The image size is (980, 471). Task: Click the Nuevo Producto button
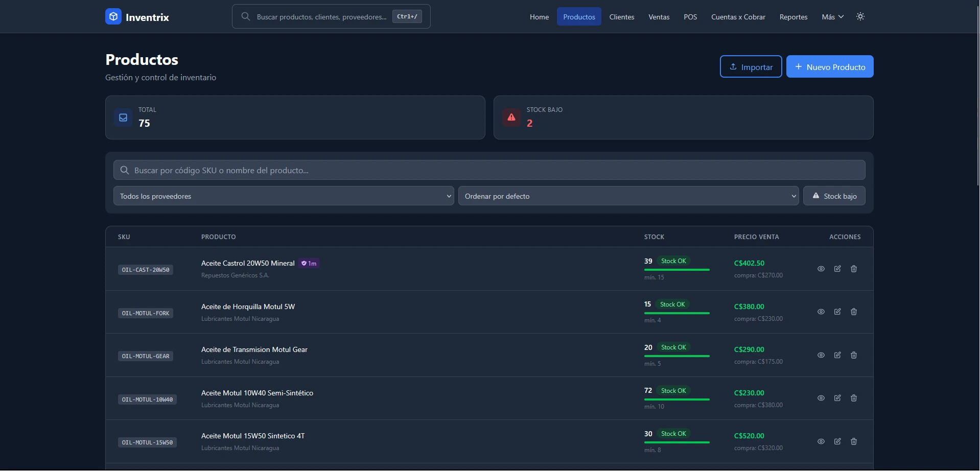point(830,66)
